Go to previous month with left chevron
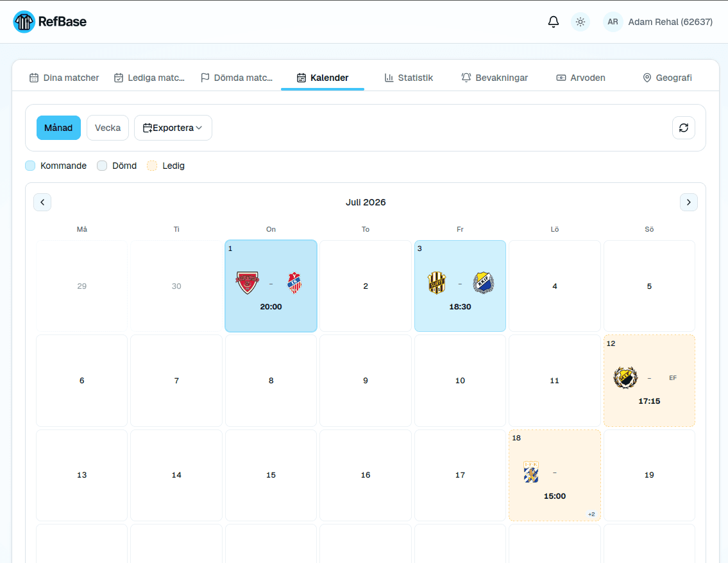This screenshot has width=728, height=563. (x=42, y=202)
